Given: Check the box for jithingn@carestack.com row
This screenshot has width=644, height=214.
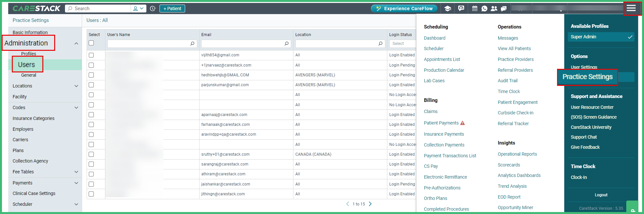Looking at the screenshot, I should pos(91,194).
